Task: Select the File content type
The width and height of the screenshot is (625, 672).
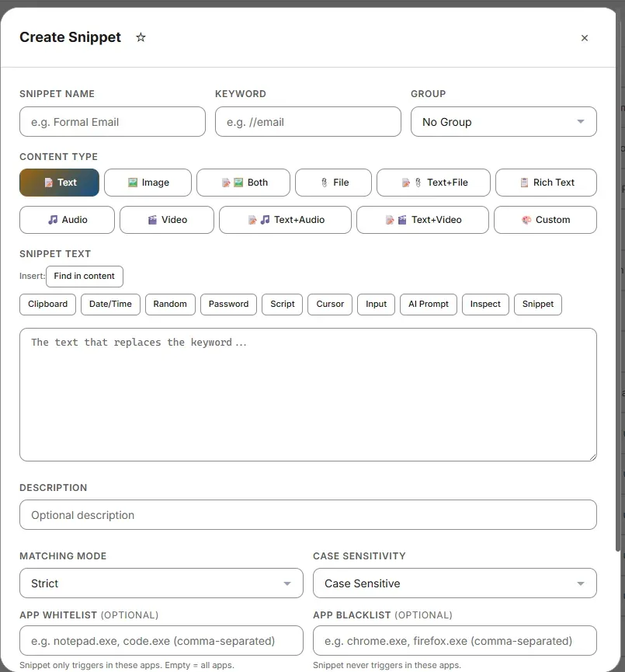Action: [x=333, y=183]
